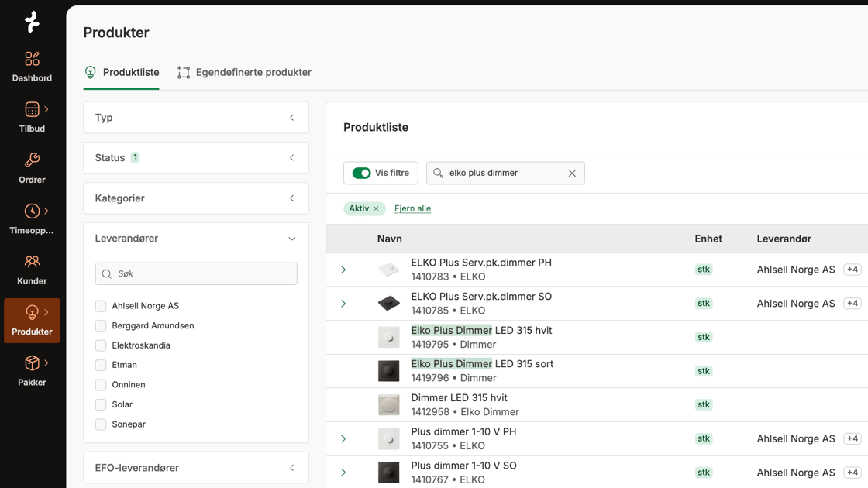Screen dimensions: 868x488
Task: Expand row ELKO Plus Serv.pk.dimmer SO
Action: click(343, 304)
